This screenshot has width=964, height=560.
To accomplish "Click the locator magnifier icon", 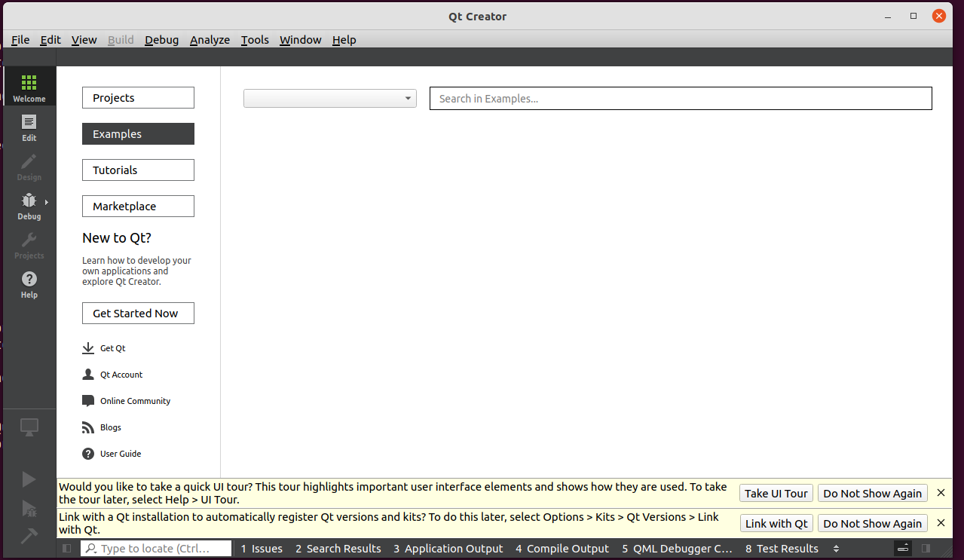I will (x=91, y=549).
